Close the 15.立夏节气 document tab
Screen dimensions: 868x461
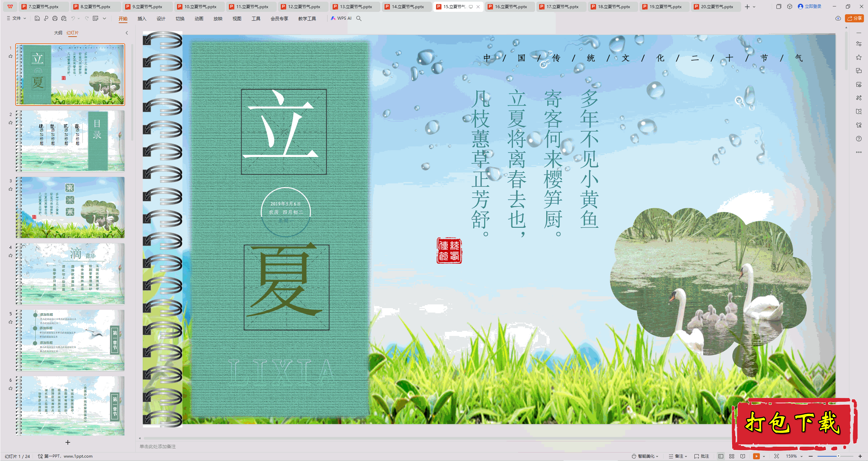point(478,6)
